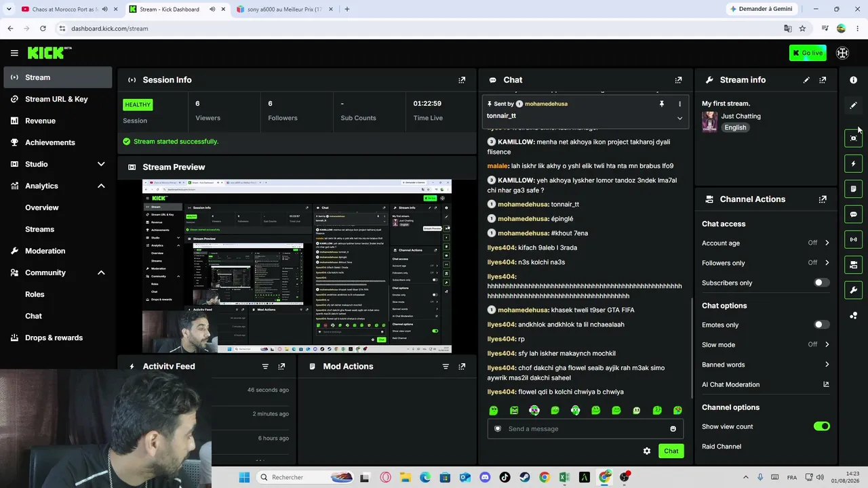Open the hamburger navigation menu
Viewport: 868px width, 488px height.
coord(14,53)
